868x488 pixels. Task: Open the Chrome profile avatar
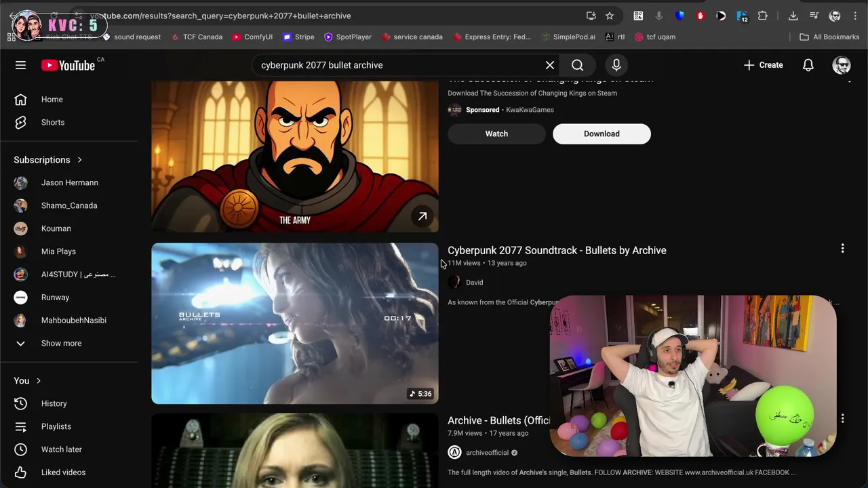click(835, 16)
